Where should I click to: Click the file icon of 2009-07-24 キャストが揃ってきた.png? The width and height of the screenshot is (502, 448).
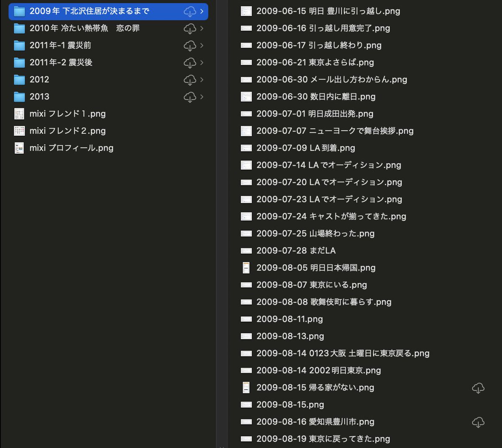click(246, 216)
